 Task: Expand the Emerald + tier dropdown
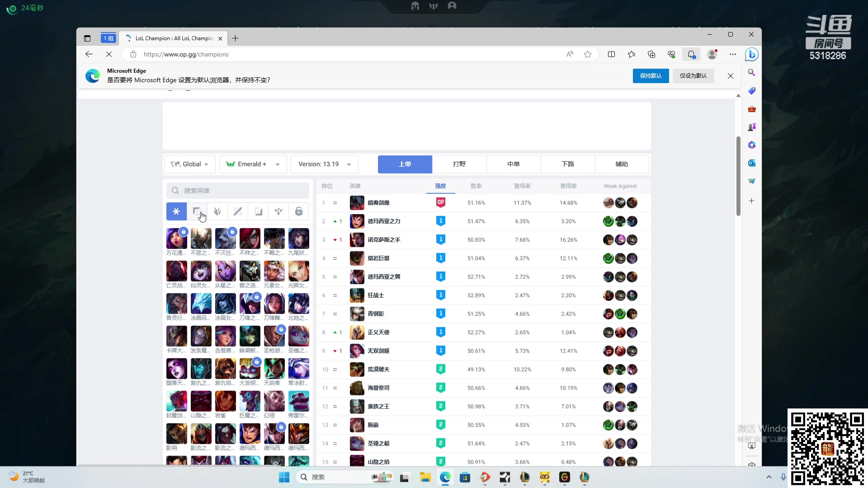[x=253, y=164]
